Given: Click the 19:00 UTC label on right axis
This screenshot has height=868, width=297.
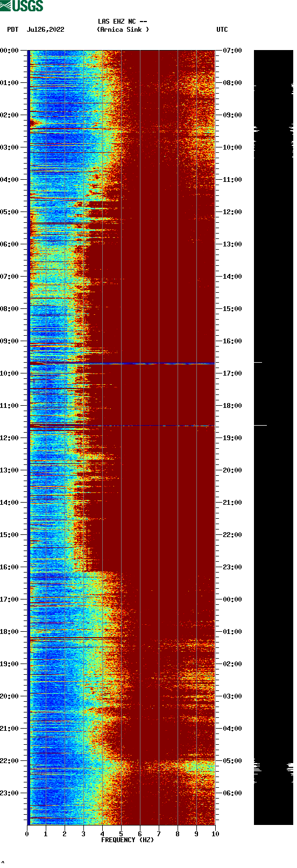Looking at the screenshot, I should tap(232, 438).
